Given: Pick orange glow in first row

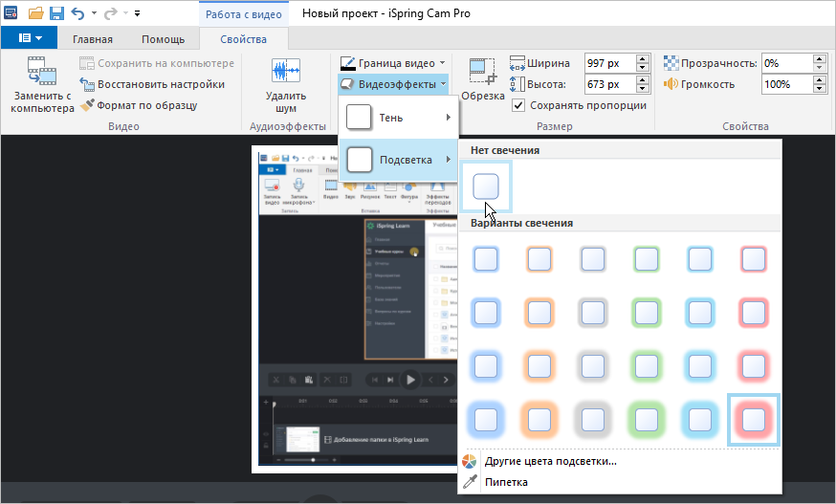Looking at the screenshot, I should pos(539,260).
